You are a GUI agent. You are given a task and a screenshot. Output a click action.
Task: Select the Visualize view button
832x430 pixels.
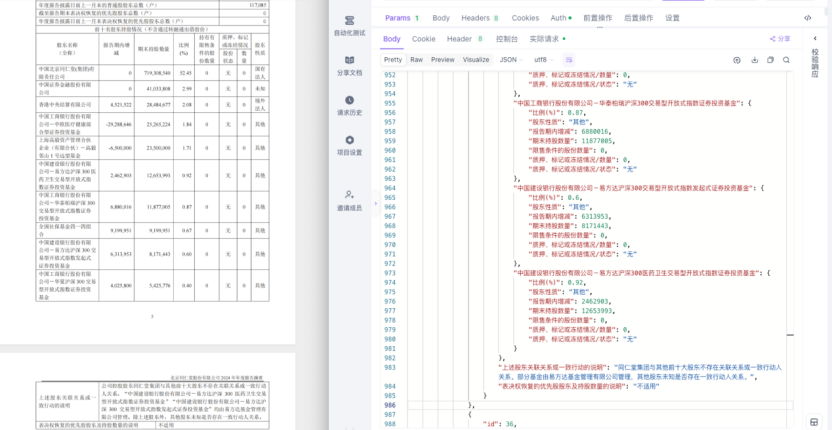tap(476, 60)
